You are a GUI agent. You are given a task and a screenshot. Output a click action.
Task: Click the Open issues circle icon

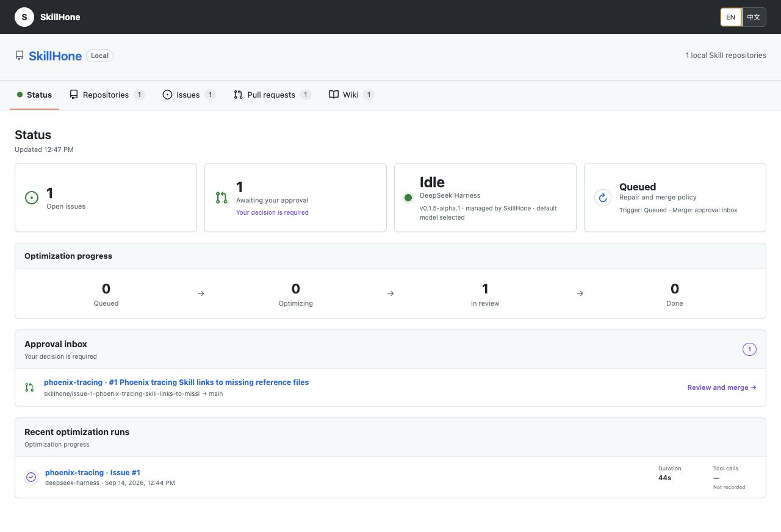(32, 198)
